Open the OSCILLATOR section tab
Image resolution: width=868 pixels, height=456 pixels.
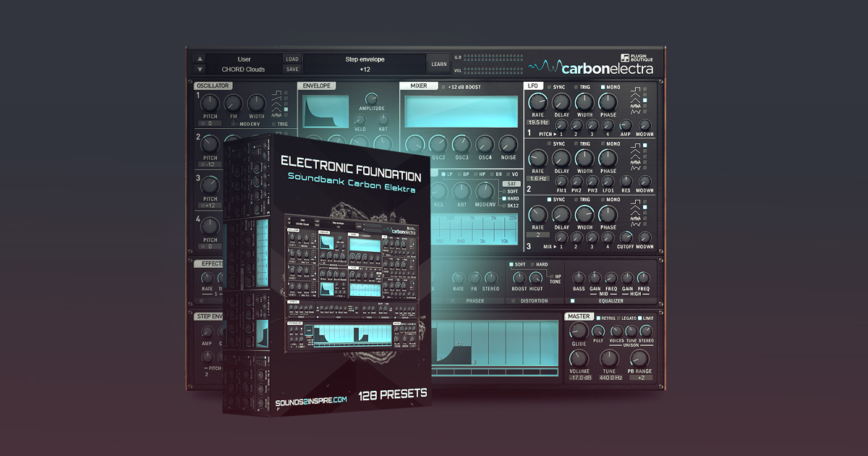click(212, 85)
